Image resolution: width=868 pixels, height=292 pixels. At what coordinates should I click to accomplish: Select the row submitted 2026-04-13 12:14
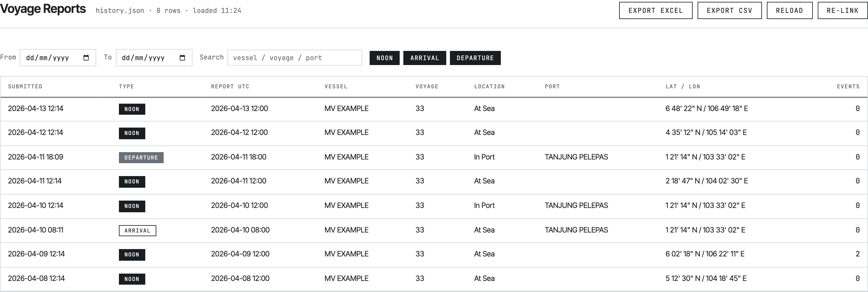pos(434,109)
